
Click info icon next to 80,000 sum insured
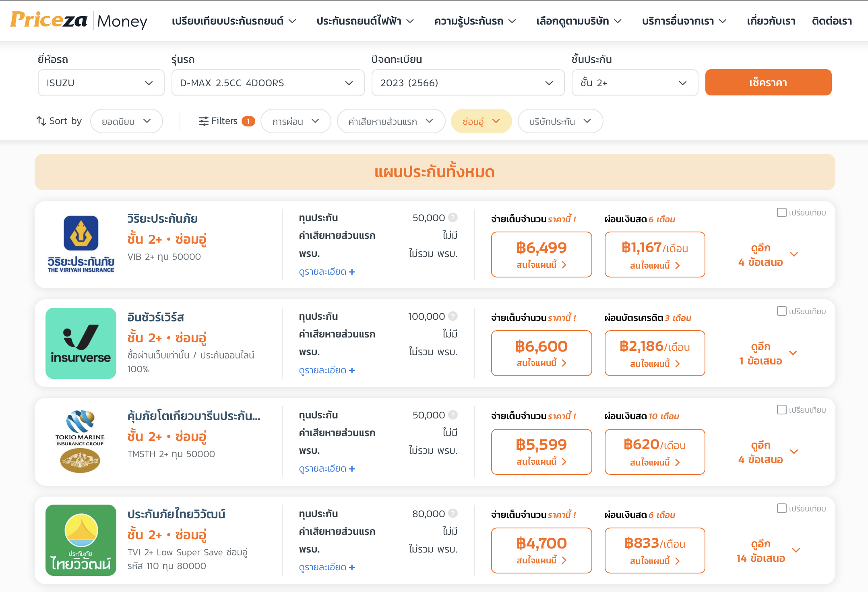pyautogui.click(x=453, y=513)
